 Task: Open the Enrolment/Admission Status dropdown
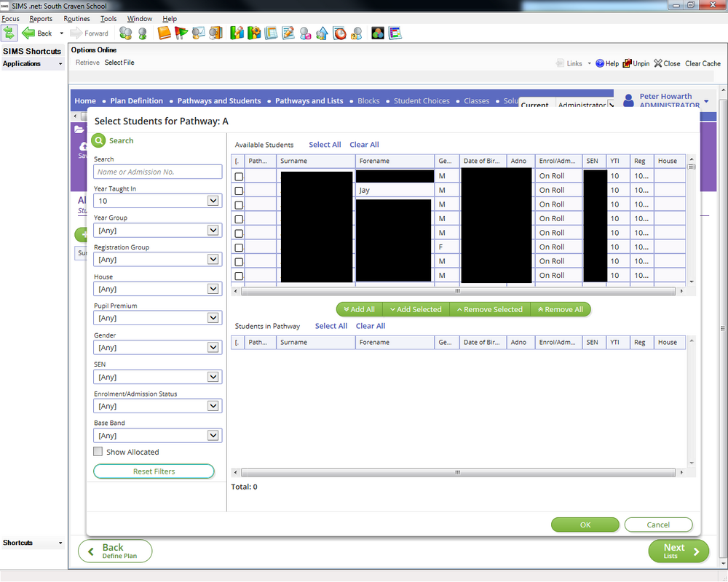pyautogui.click(x=213, y=406)
